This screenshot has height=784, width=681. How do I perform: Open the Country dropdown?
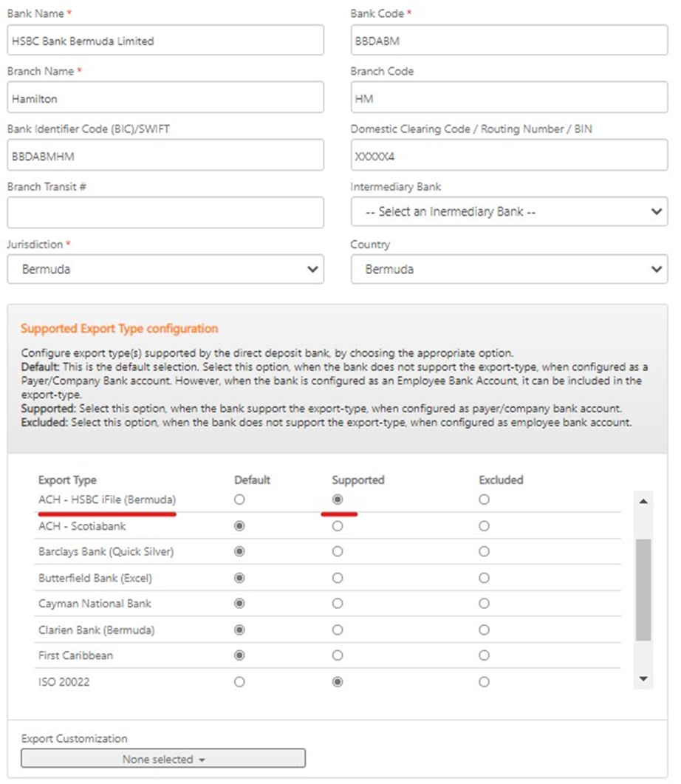coord(509,270)
